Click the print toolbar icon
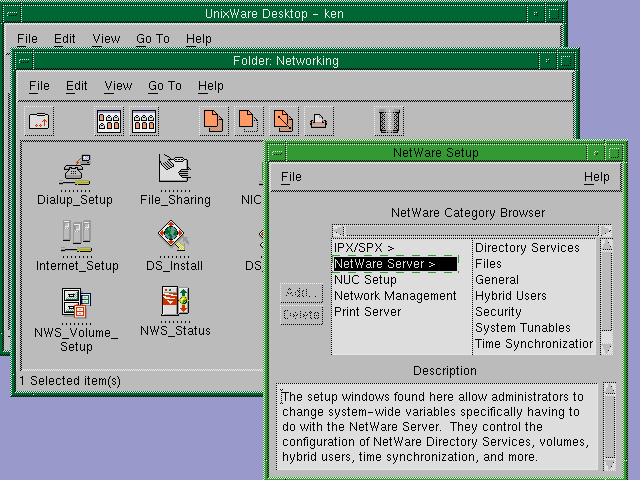640x480 pixels. point(319,121)
